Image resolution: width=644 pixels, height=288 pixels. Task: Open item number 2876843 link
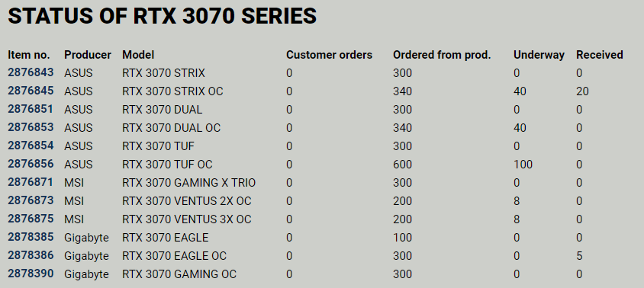(x=31, y=72)
